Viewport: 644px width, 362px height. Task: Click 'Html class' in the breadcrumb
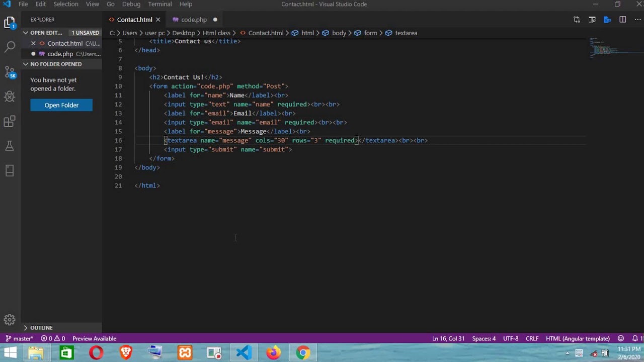(x=216, y=33)
